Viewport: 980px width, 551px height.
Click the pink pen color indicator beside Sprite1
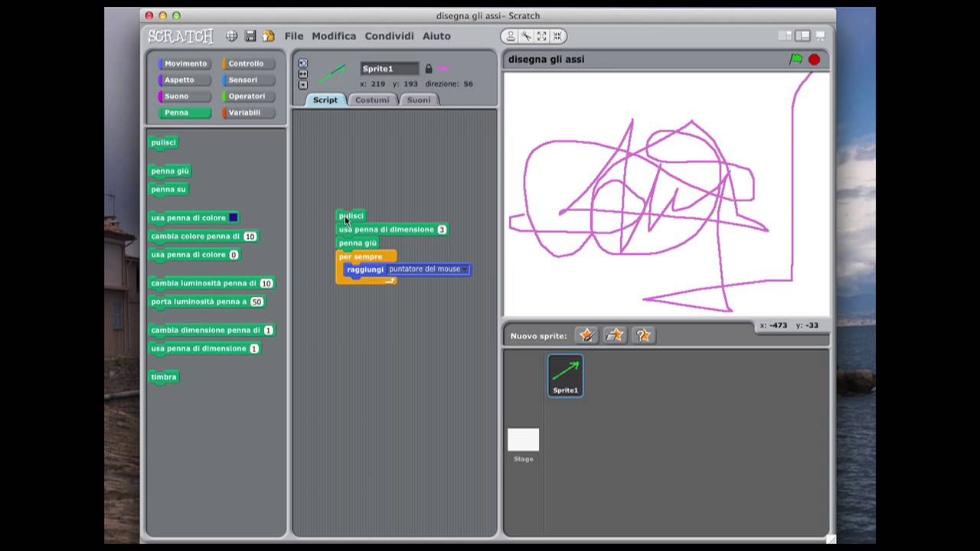pos(443,69)
